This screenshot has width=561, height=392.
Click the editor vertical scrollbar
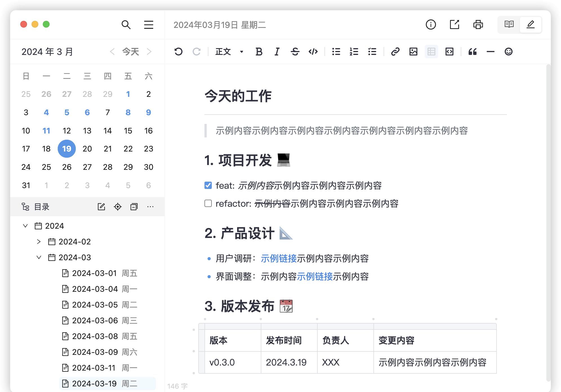(x=548, y=222)
